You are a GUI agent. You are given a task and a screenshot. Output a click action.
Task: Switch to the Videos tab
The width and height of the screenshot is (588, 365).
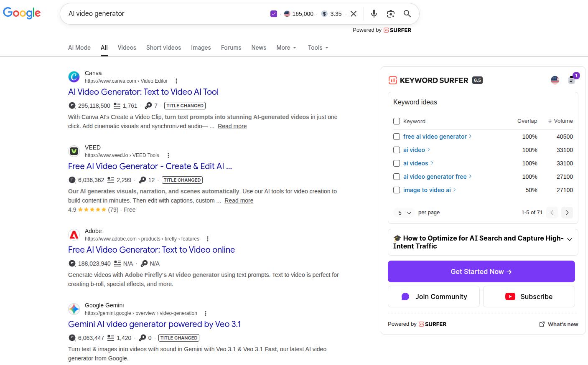[x=127, y=48]
